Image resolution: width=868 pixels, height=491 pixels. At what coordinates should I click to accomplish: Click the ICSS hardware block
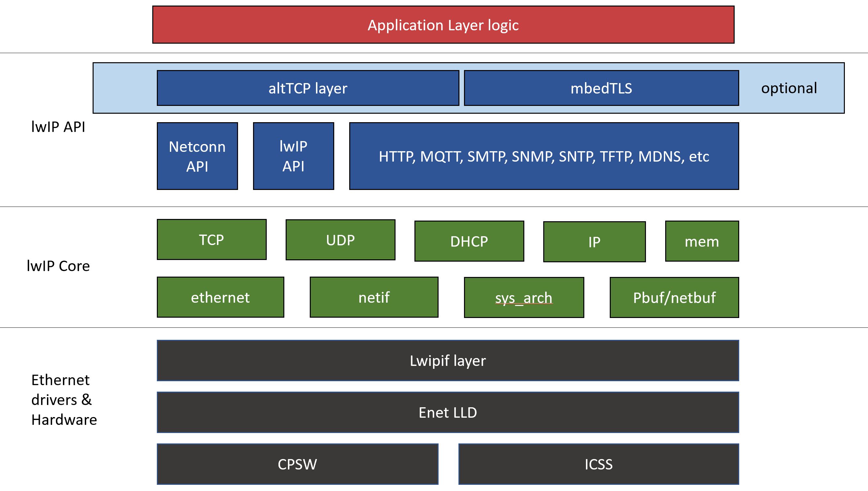click(x=598, y=464)
